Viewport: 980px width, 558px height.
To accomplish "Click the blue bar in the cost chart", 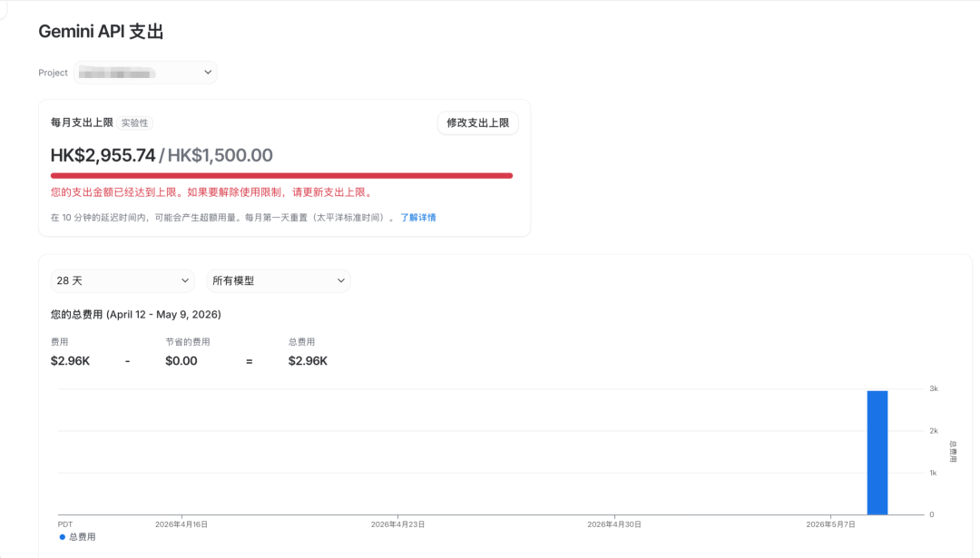I will 877,453.
